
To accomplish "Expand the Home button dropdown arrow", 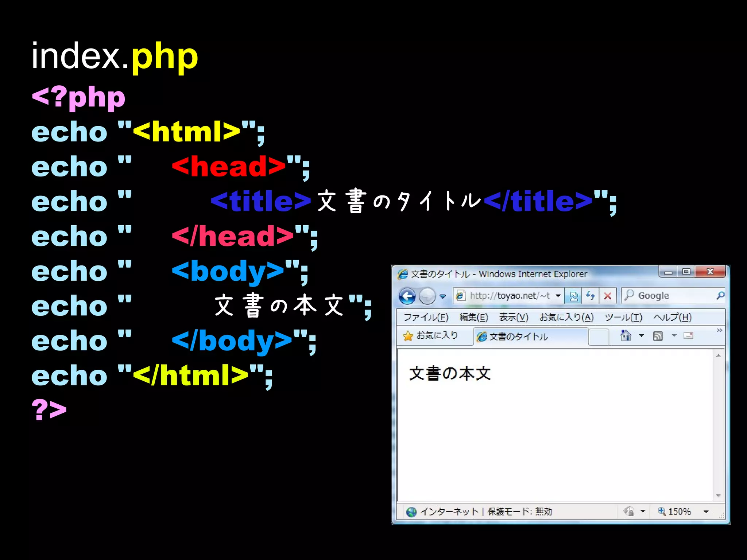I will coord(641,335).
